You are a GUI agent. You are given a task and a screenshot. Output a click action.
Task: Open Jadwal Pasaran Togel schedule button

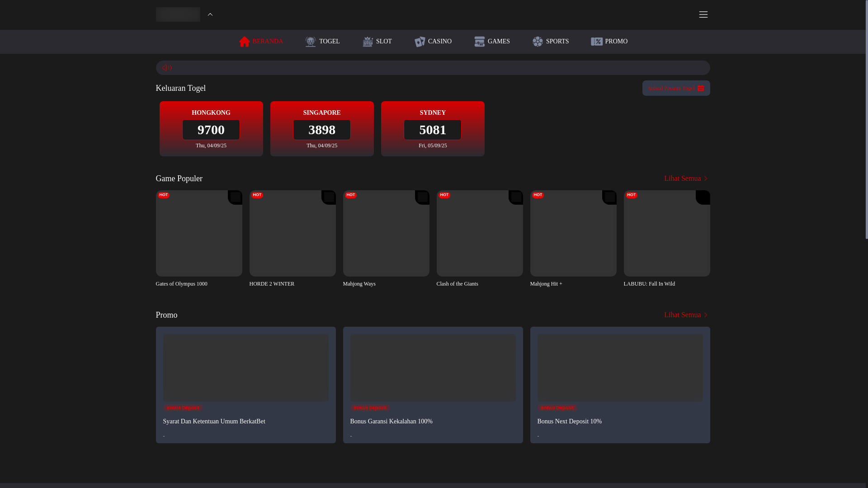(676, 88)
